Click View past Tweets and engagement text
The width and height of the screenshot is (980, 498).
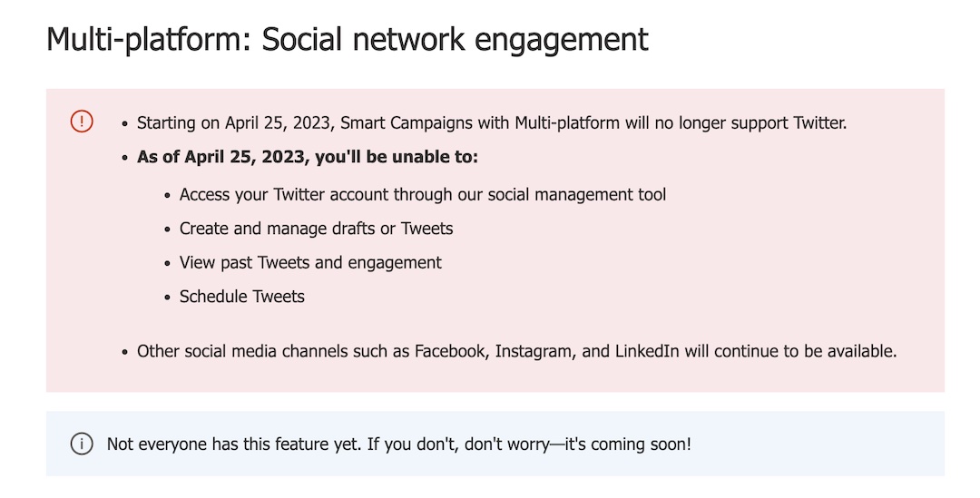[x=310, y=262]
